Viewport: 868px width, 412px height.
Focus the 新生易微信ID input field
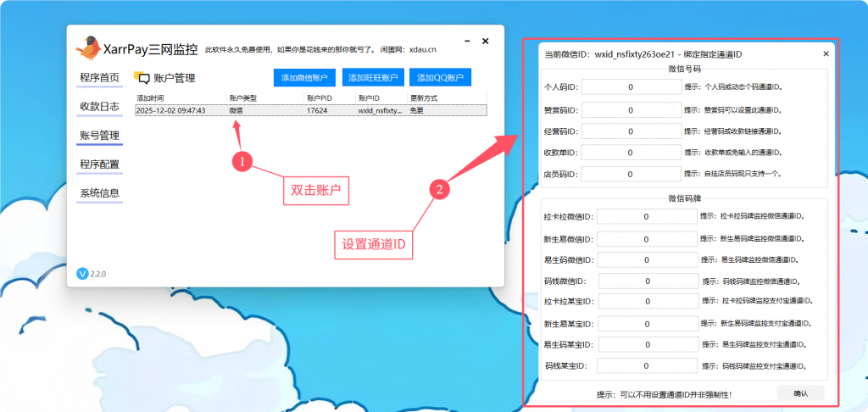pyautogui.click(x=647, y=239)
